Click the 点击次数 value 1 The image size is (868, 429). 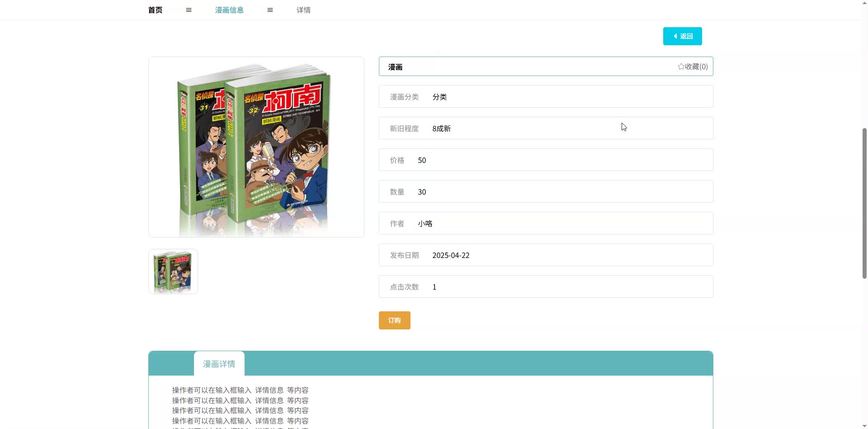[434, 287]
